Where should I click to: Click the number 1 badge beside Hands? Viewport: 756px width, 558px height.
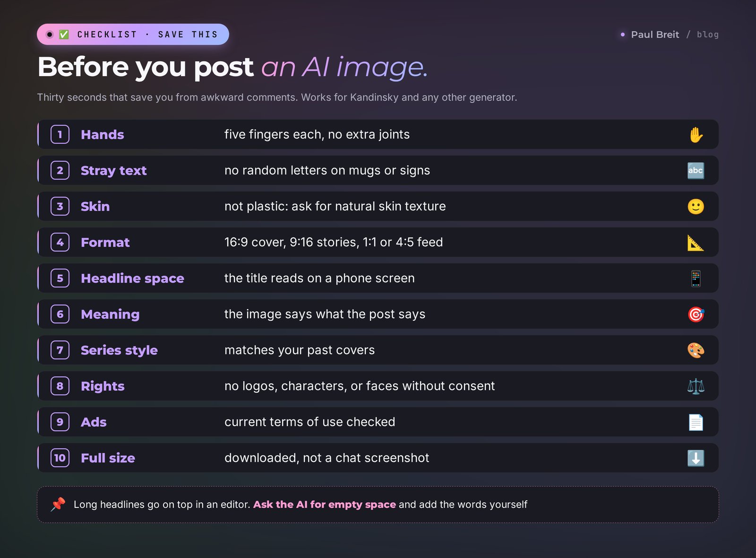click(x=60, y=134)
